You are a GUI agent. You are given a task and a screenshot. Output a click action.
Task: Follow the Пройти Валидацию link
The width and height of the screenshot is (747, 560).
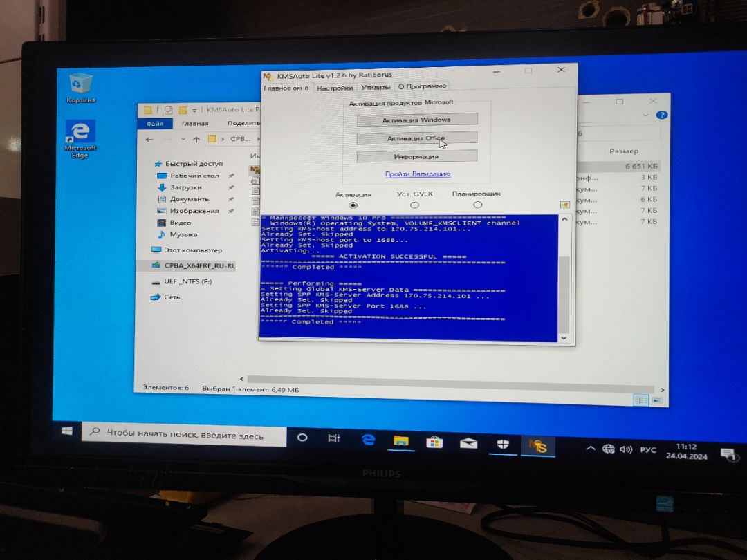tap(417, 174)
